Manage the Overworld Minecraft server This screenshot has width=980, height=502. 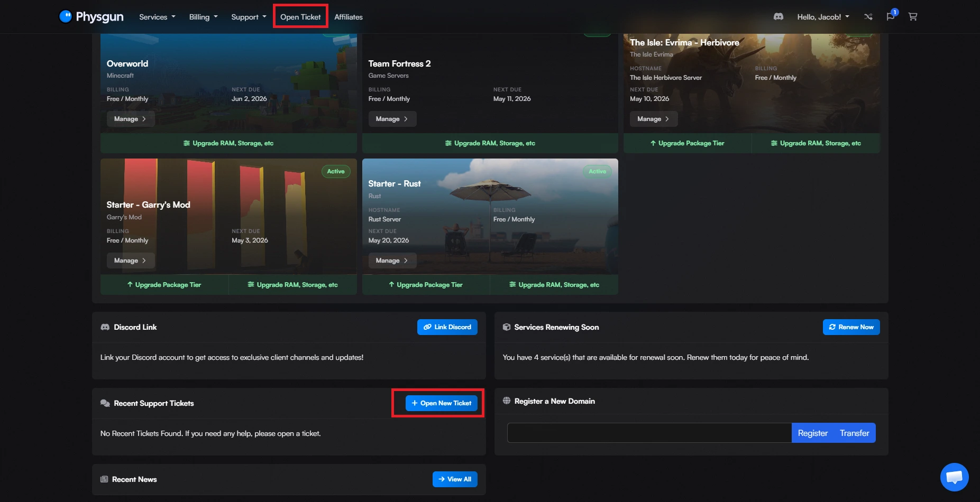click(x=131, y=119)
